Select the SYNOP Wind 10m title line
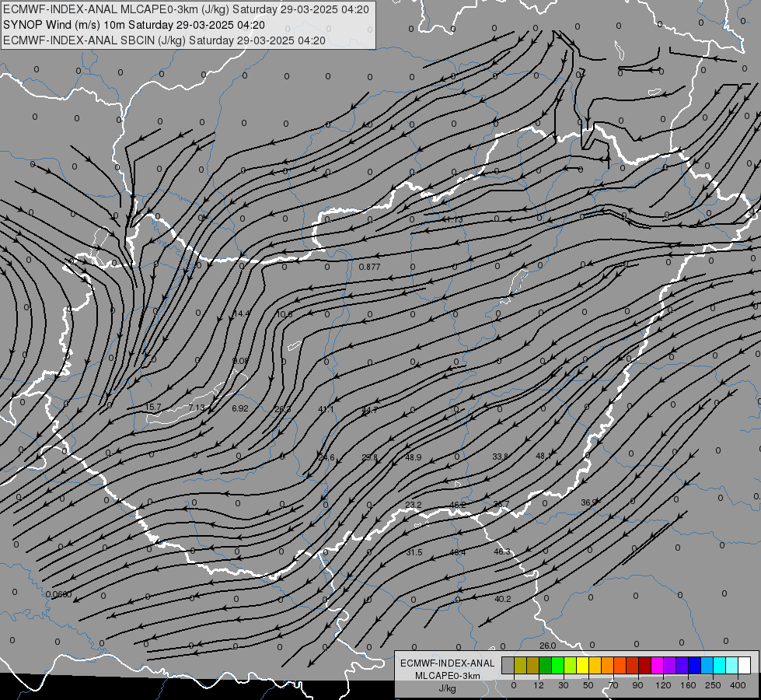This screenshot has height=700, width=761. click(x=134, y=24)
